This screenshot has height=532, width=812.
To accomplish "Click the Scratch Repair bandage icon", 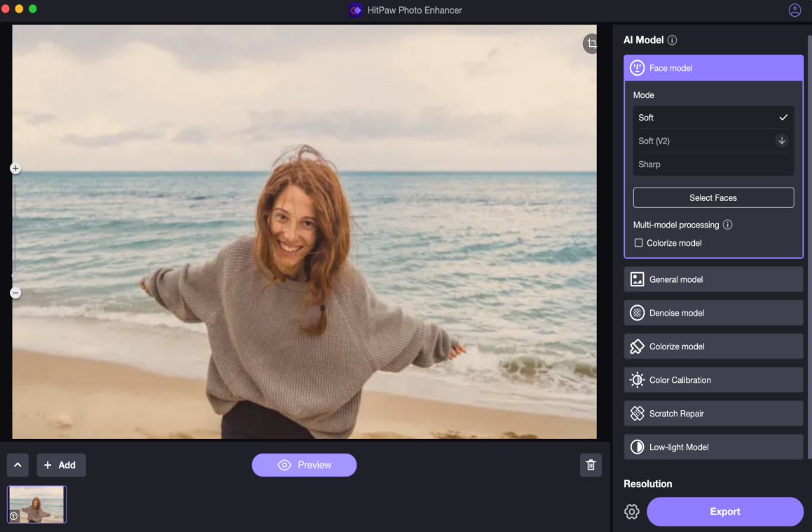I will tap(637, 414).
